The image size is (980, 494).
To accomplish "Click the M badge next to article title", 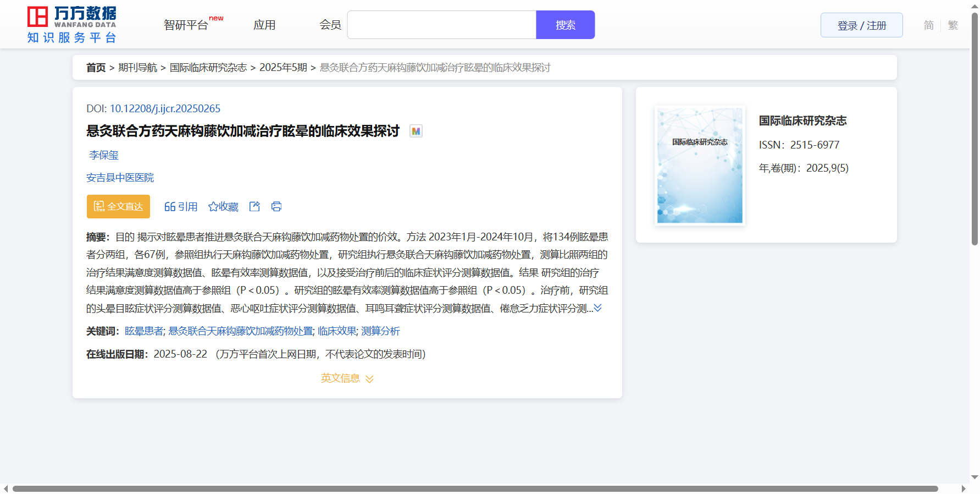I will click(416, 131).
